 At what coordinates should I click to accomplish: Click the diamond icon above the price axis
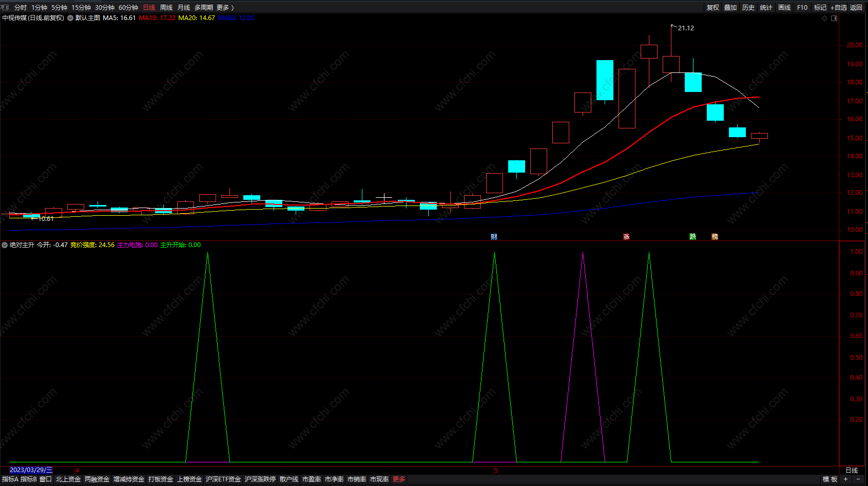tap(825, 18)
